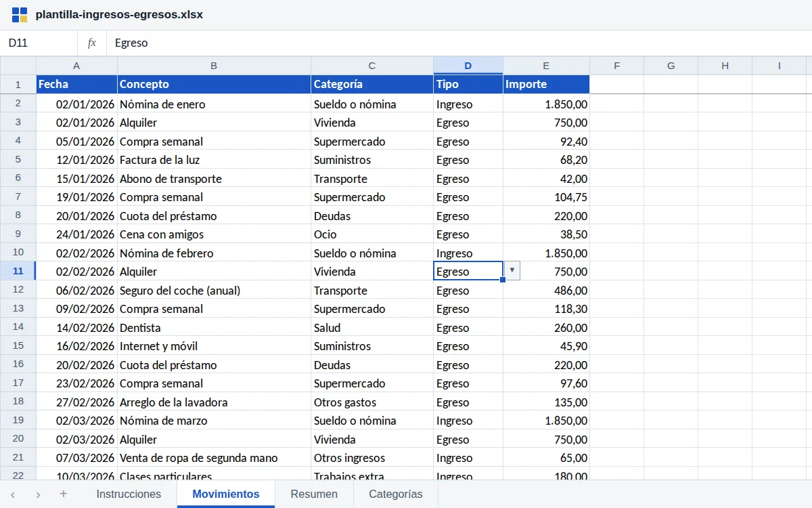Click the next sheet arrow
The width and height of the screenshot is (812, 508).
coord(38,494)
